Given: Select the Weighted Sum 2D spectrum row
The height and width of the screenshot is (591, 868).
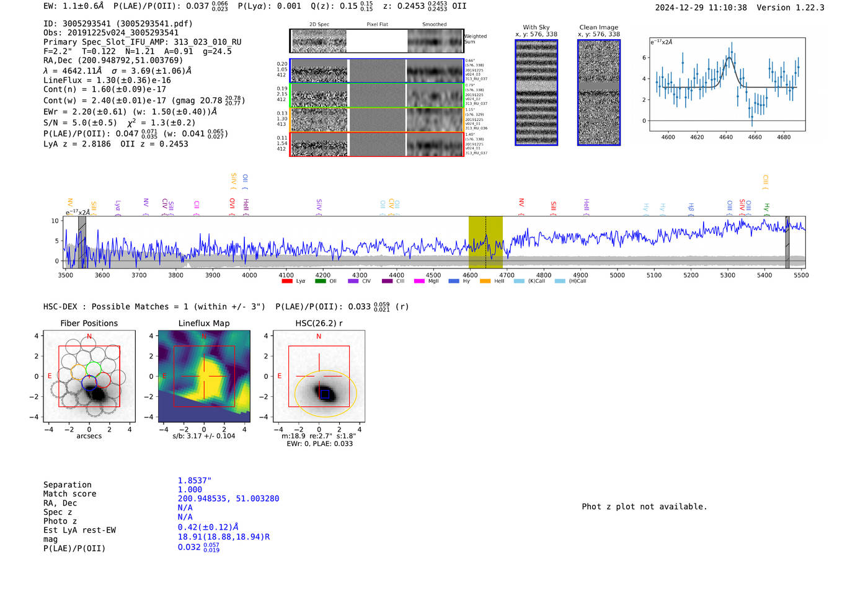Looking at the screenshot, I should [376, 41].
